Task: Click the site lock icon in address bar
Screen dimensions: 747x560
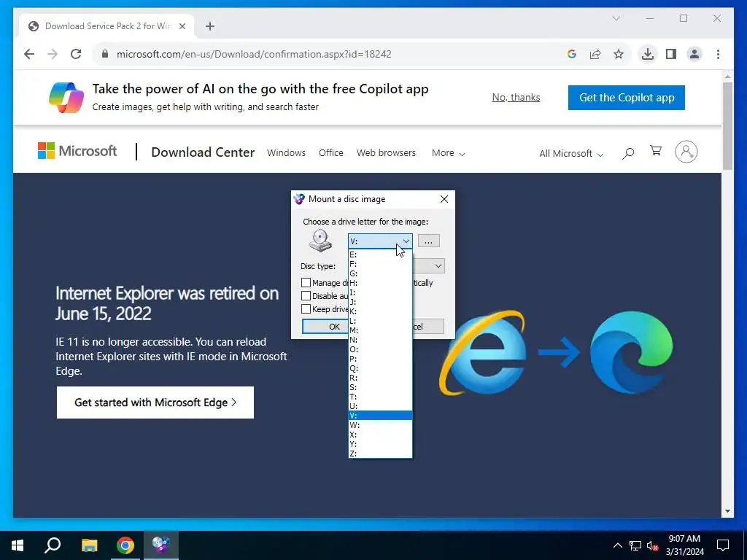Action: 105,54
